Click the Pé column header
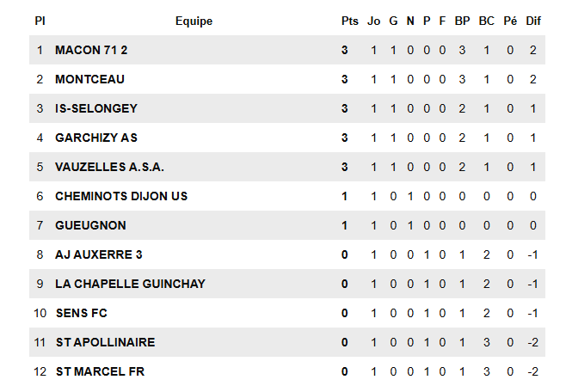This screenshot has width=566, height=392. click(510, 21)
